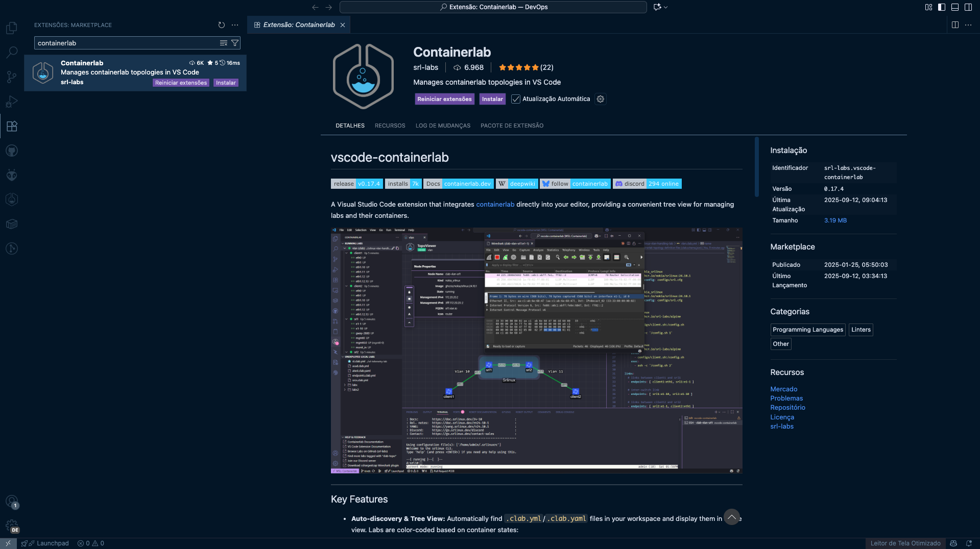Open the Search view in activity bar
The height and width of the screenshot is (549, 980).
tap(12, 52)
